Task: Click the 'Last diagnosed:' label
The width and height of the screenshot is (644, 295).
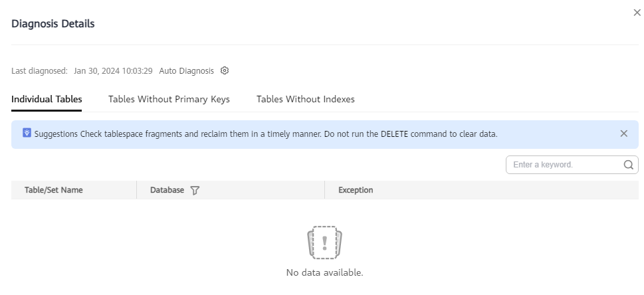Action: [x=39, y=71]
